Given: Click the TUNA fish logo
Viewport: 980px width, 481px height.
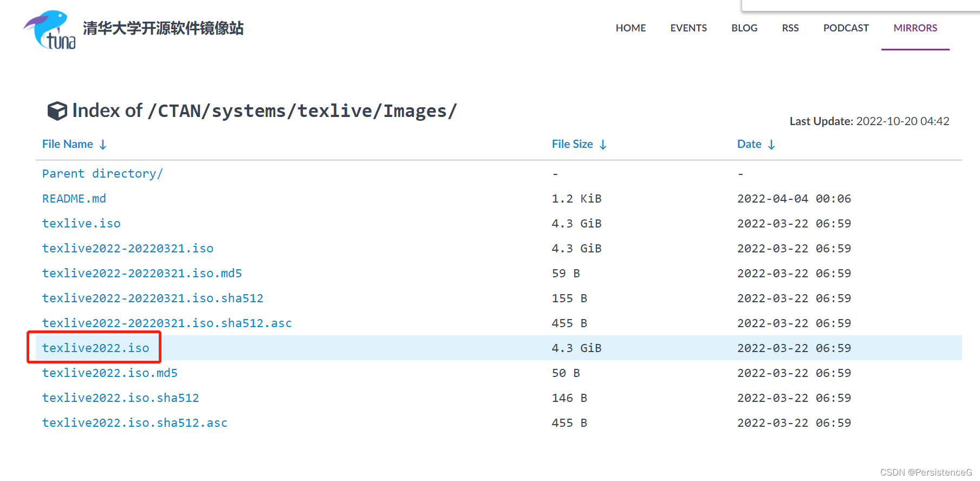Looking at the screenshot, I should pos(50,30).
